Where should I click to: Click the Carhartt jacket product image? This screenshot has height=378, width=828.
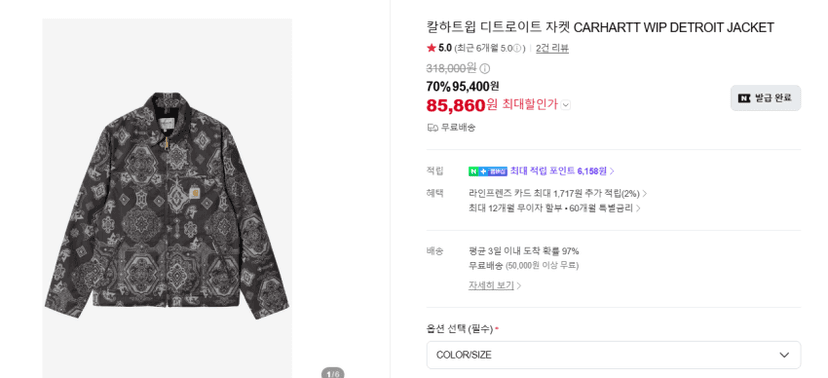click(x=167, y=206)
